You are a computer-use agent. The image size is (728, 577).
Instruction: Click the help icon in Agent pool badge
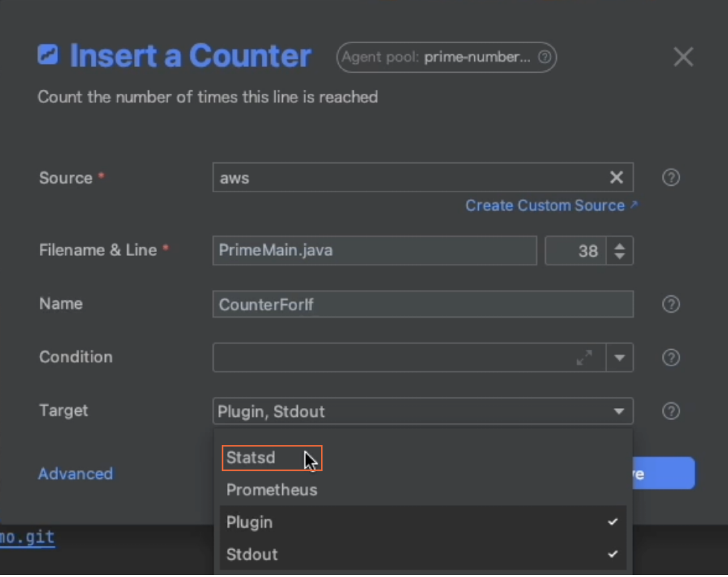pyautogui.click(x=544, y=57)
